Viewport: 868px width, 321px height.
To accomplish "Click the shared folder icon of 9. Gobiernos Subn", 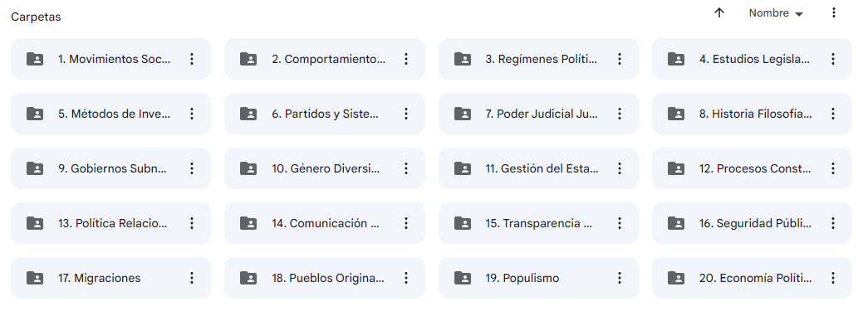I will (x=35, y=168).
